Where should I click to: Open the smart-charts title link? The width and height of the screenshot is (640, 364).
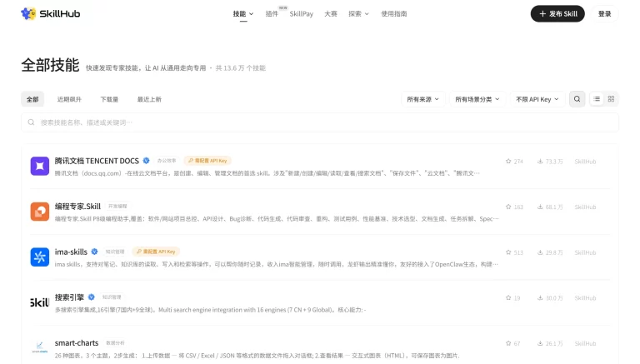77,343
